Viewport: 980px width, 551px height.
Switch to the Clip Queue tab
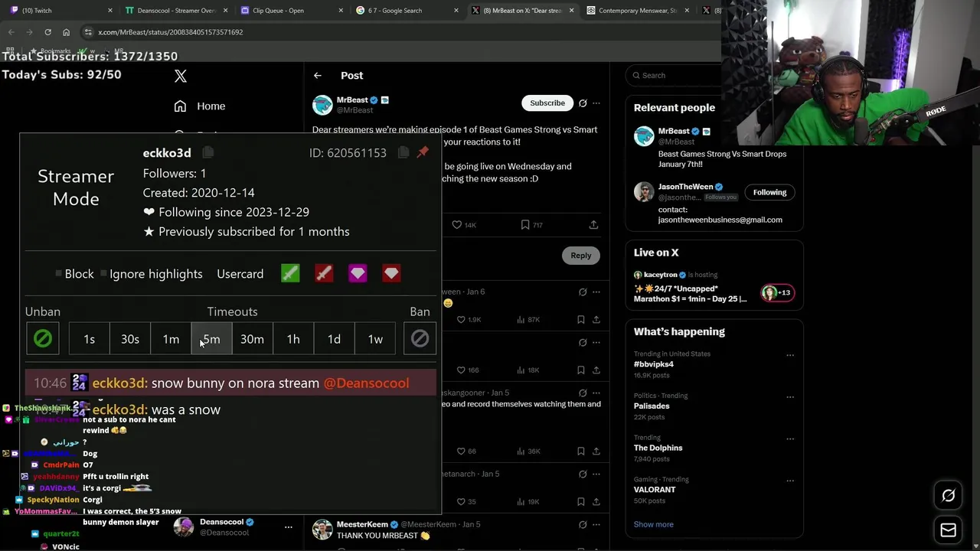point(290,11)
